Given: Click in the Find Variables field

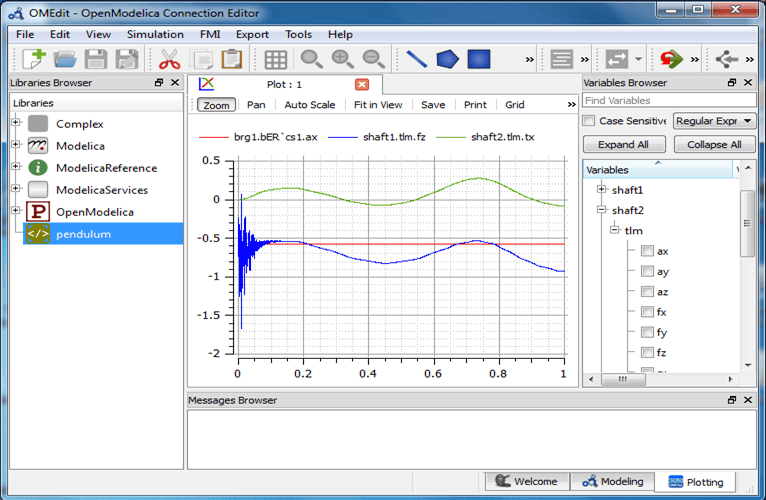Looking at the screenshot, I should (x=669, y=100).
